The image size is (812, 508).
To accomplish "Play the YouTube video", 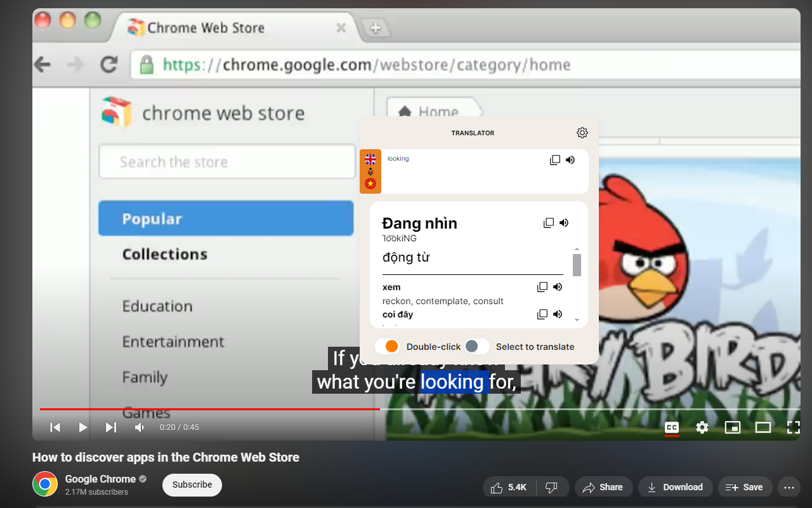I will click(x=83, y=427).
